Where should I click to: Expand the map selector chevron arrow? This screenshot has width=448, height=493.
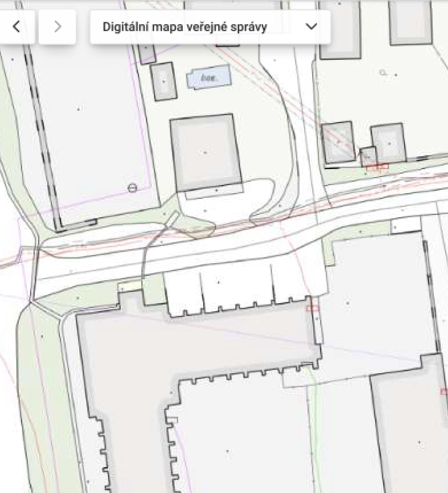(311, 26)
